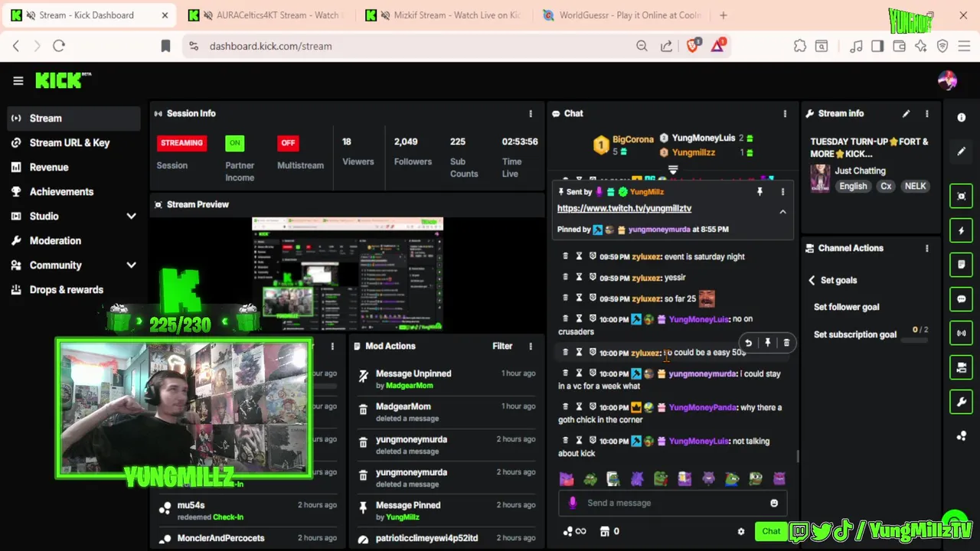Open the Stream info panel three-dot menu
This screenshot has height=551, width=980.
pos(927,113)
